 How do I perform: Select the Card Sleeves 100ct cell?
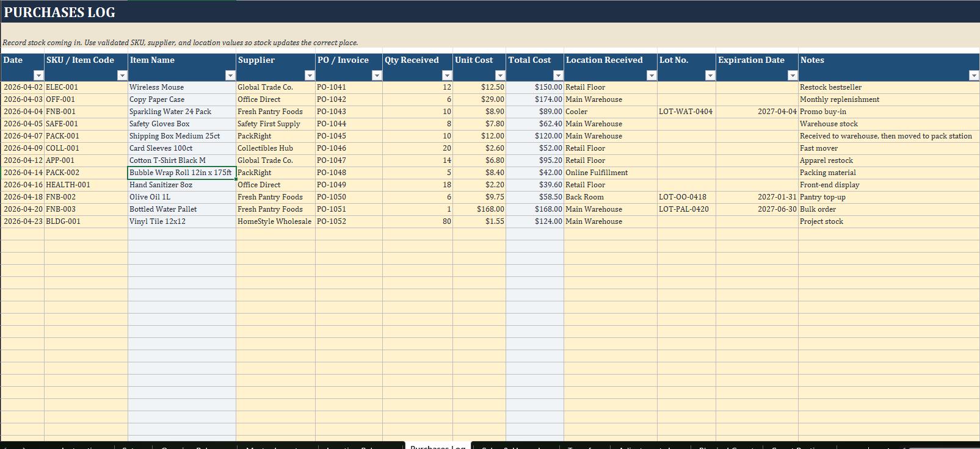tap(182, 148)
